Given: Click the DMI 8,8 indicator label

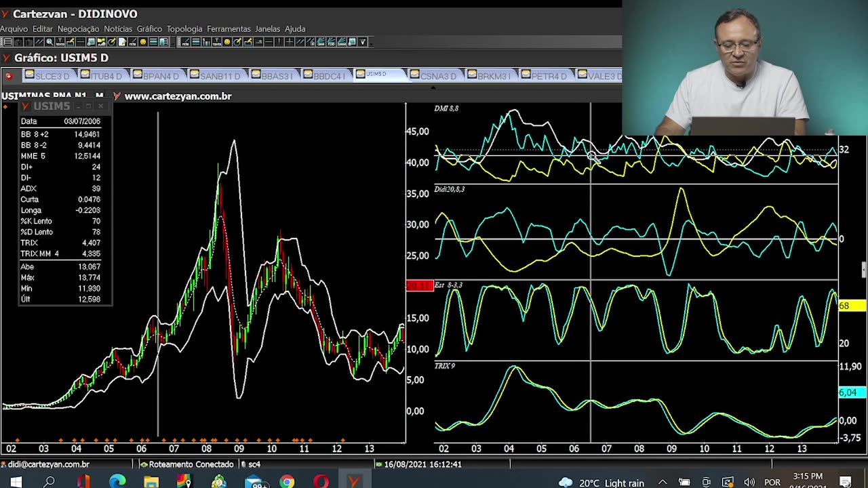Looking at the screenshot, I should [446, 108].
